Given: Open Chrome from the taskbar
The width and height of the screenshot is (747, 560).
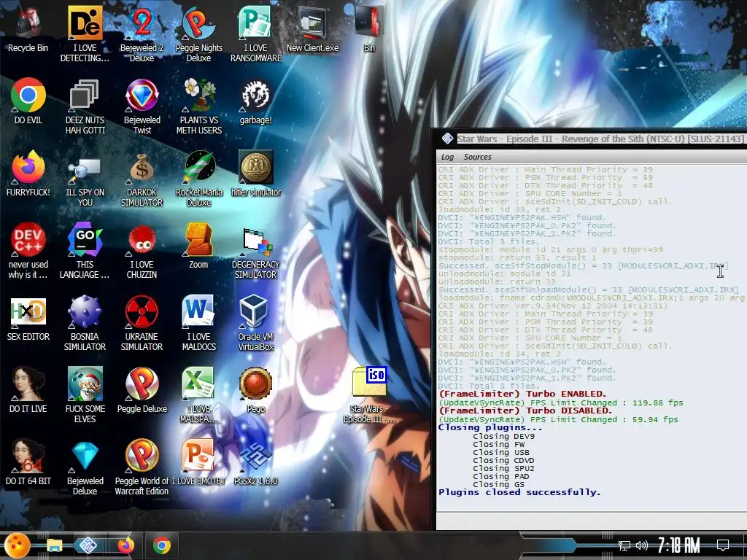Looking at the screenshot, I should click(x=161, y=545).
